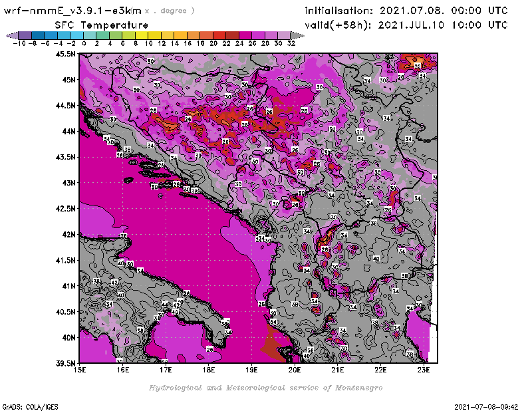532x411 pixels.
Task: Click the '45.5N' latitude label
Action: tap(66, 54)
